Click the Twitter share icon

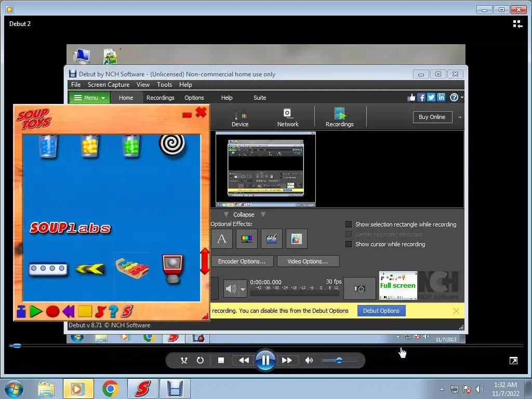[431, 98]
